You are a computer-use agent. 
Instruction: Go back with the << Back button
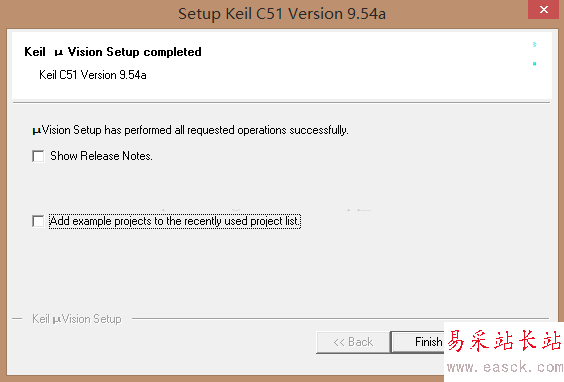coord(353,342)
